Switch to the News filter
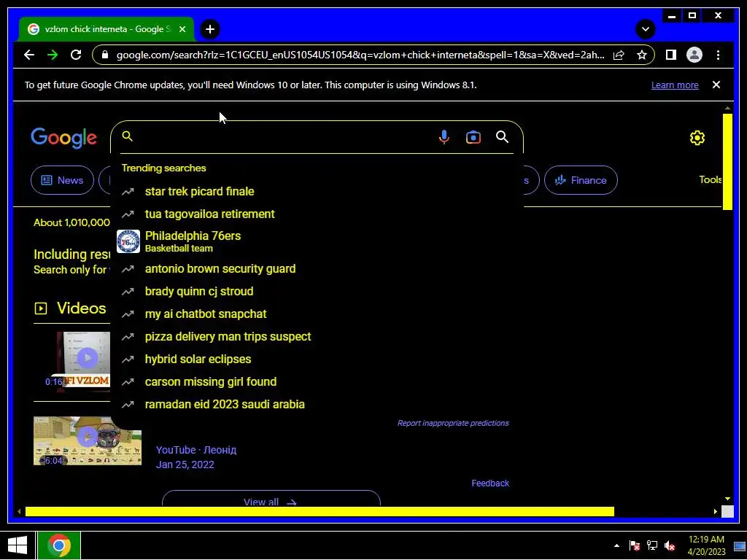This screenshot has width=747, height=560. [x=63, y=180]
